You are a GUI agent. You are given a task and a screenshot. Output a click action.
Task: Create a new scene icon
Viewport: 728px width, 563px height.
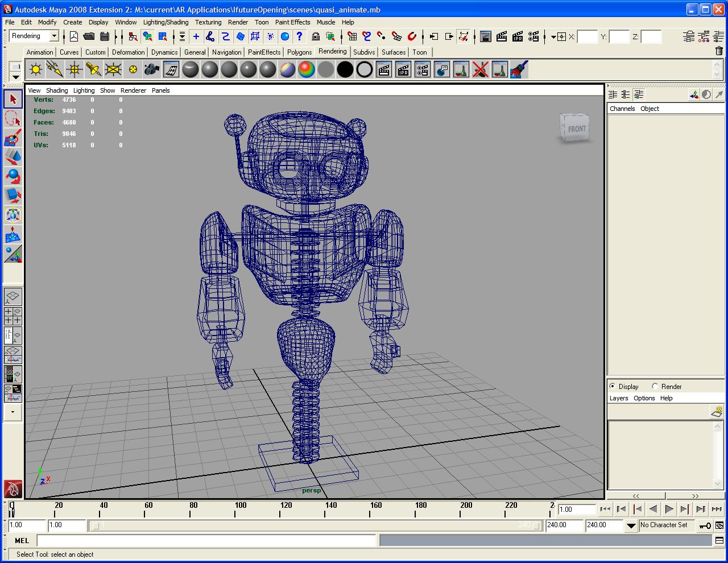click(x=74, y=36)
